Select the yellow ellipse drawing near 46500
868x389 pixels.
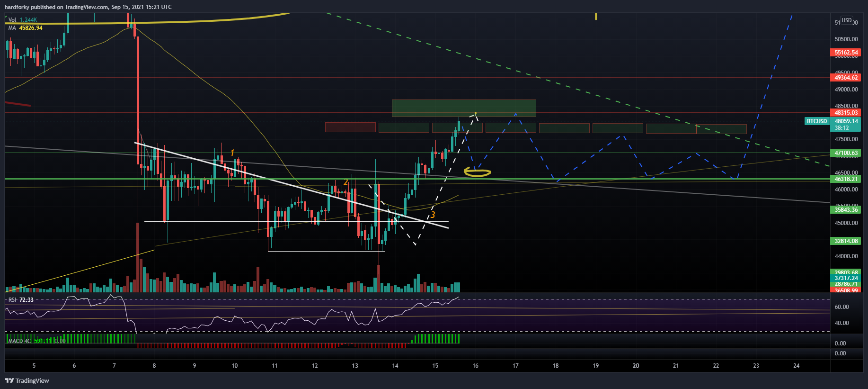(x=477, y=172)
